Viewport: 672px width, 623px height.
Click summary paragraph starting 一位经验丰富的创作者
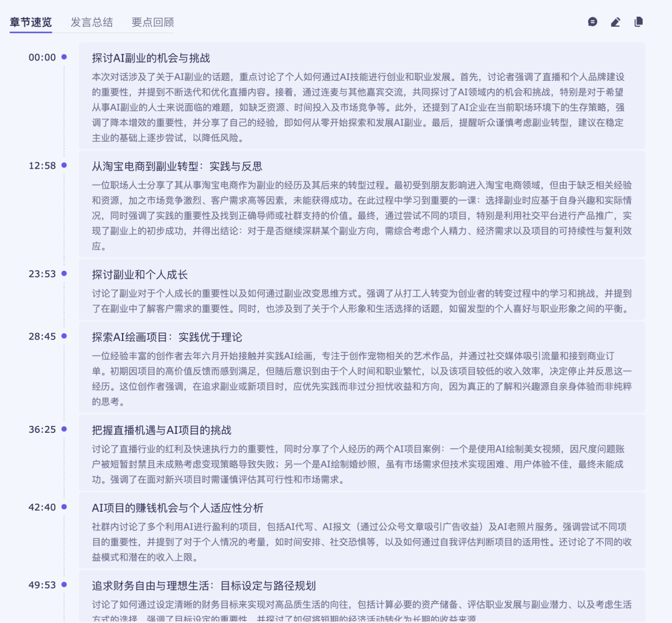362,379
